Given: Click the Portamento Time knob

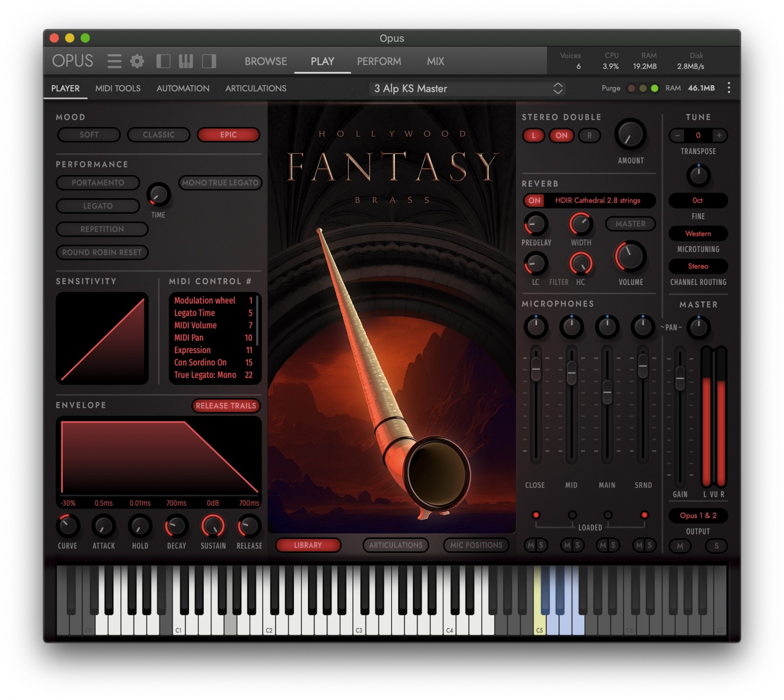Looking at the screenshot, I should (x=159, y=195).
